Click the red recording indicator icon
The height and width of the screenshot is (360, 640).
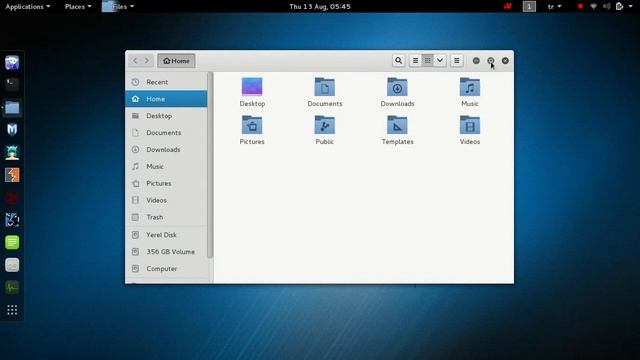[x=580, y=7]
